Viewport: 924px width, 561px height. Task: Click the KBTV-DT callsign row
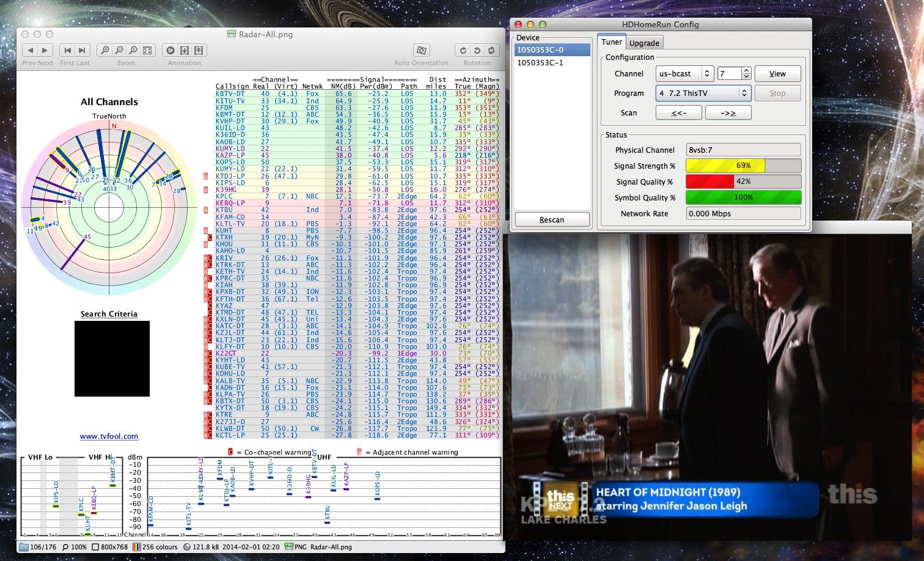pos(358,94)
